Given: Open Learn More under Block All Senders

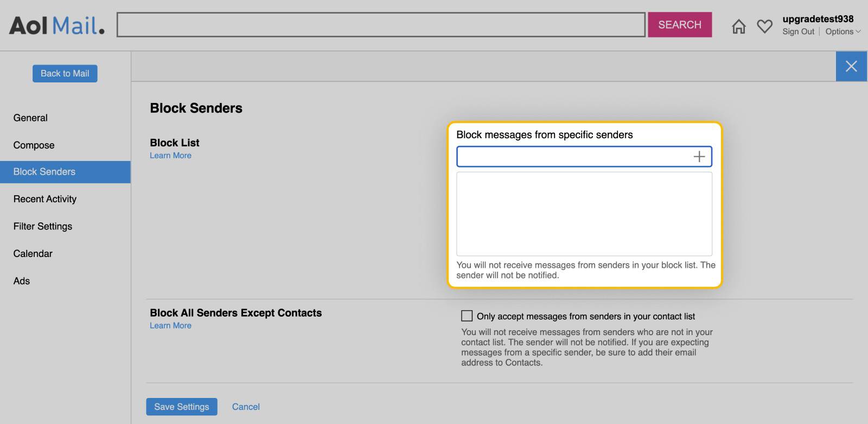Looking at the screenshot, I should click(170, 325).
